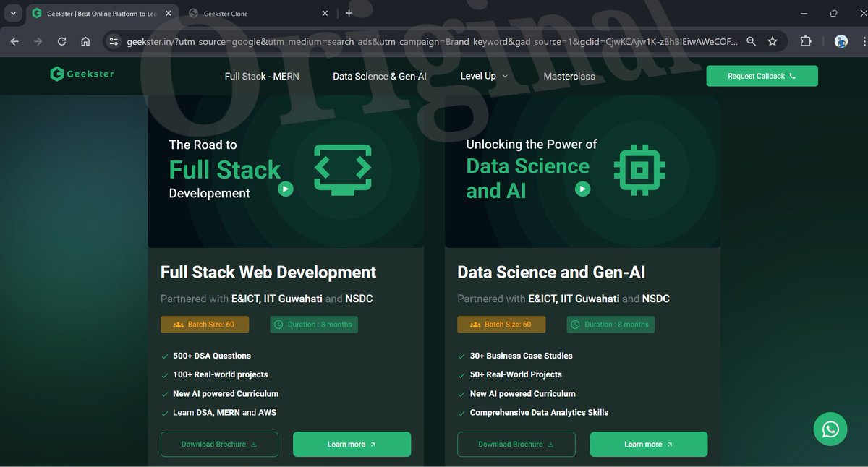Play the Full Stack intro video
Screen dimensions: 868x467
point(286,189)
